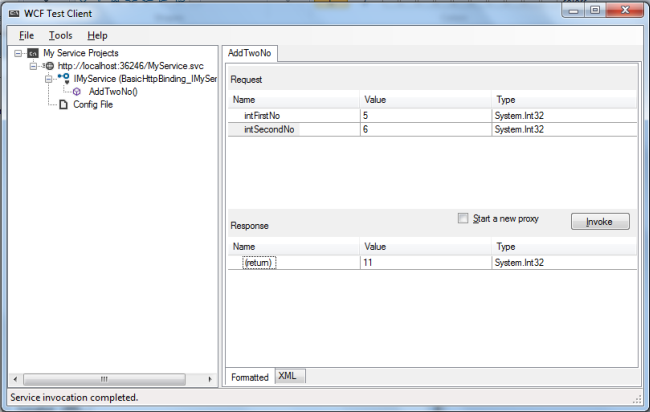Click the 'Service invocation completed.' status text
The image size is (650, 412).
coord(74,397)
